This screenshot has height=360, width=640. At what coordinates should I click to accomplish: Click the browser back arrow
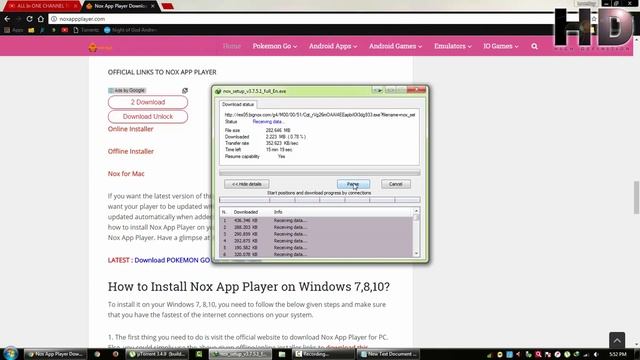7,19
